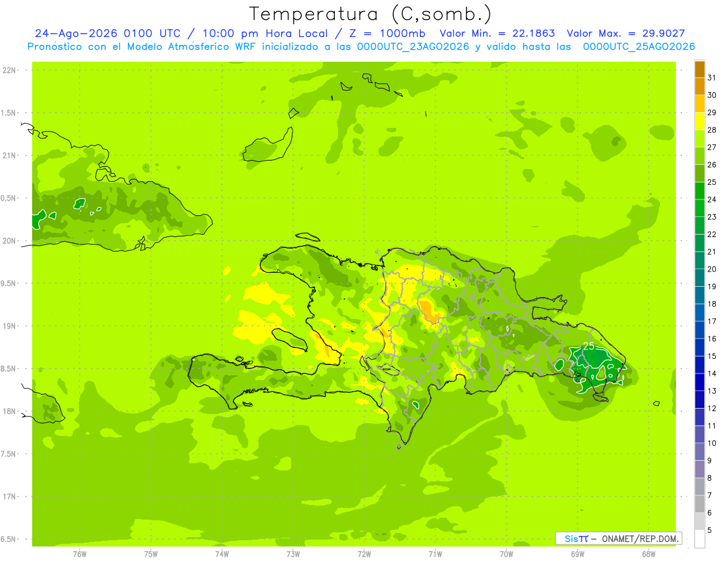Click the latitude label '19N'
This screenshot has height=562, width=728.
[x=9, y=326]
